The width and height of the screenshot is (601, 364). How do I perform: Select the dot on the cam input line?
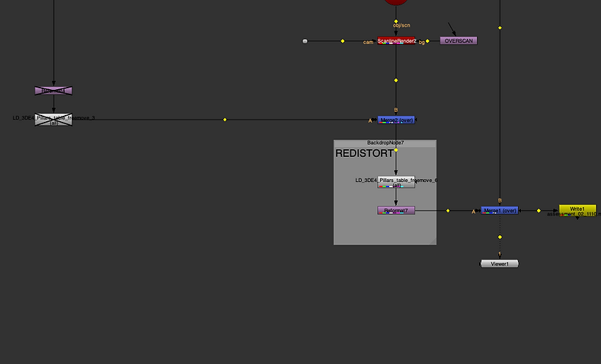point(343,41)
